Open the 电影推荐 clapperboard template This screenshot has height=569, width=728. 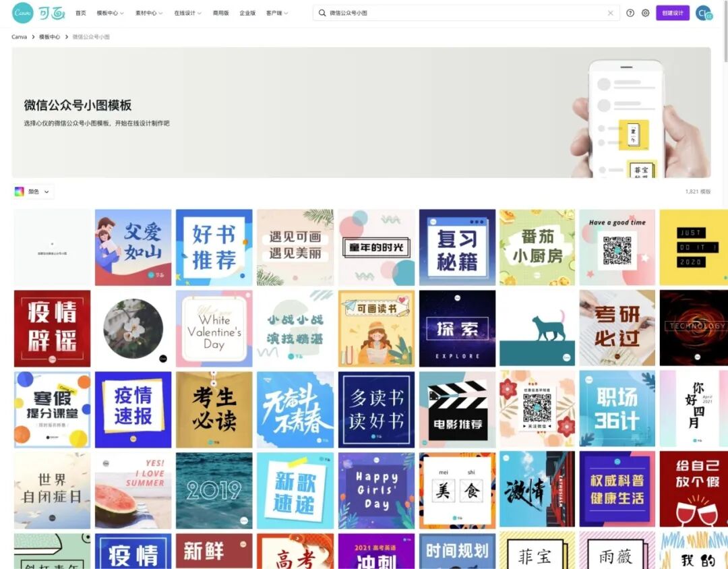pyautogui.click(x=457, y=410)
